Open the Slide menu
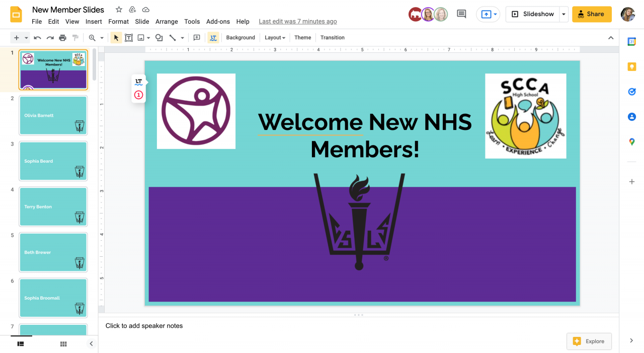 pos(142,22)
